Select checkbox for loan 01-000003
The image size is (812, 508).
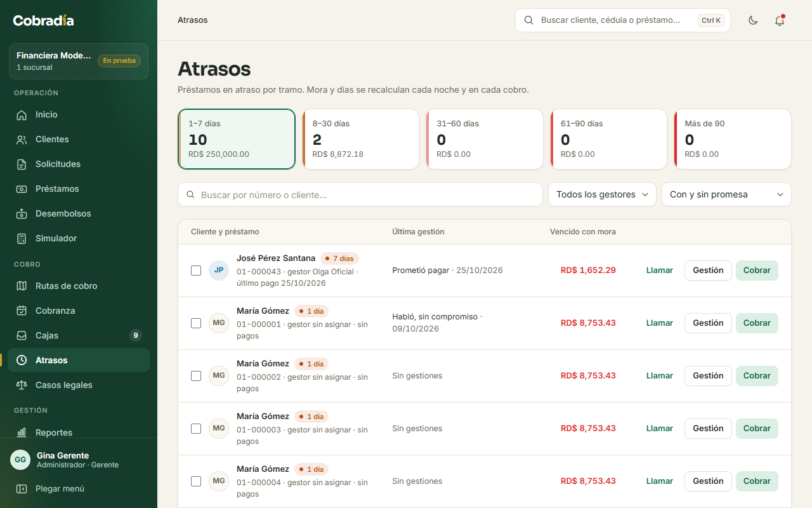click(196, 429)
